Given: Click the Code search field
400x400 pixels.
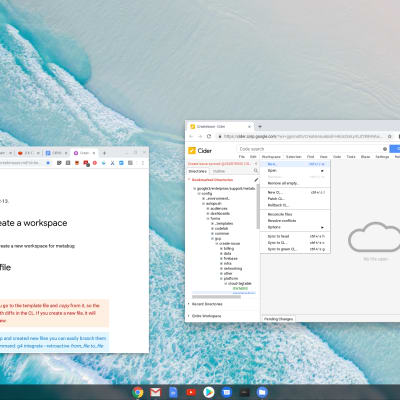Looking at the screenshot, I should tap(310, 149).
